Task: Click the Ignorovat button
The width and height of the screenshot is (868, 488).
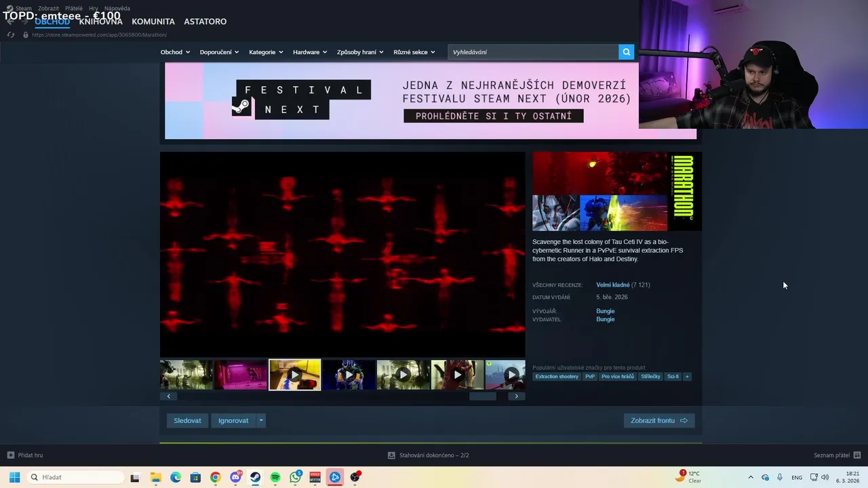Action: pyautogui.click(x=233, y=421)
